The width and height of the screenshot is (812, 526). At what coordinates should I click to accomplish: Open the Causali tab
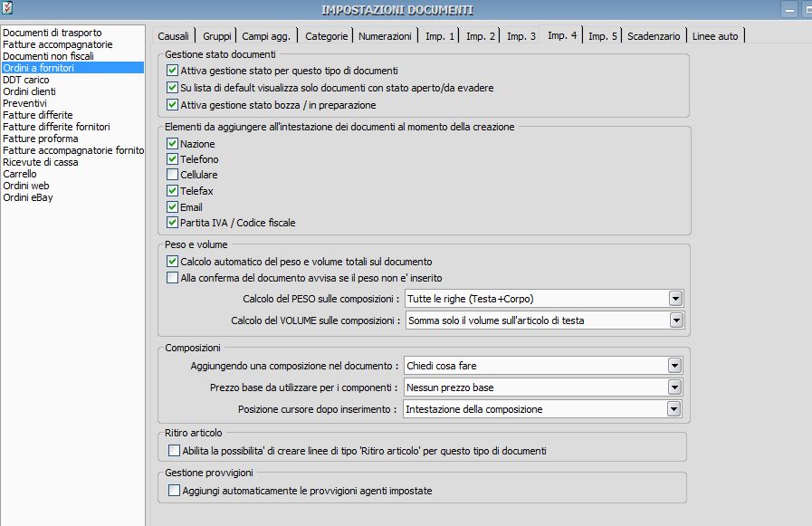point(174,36)
